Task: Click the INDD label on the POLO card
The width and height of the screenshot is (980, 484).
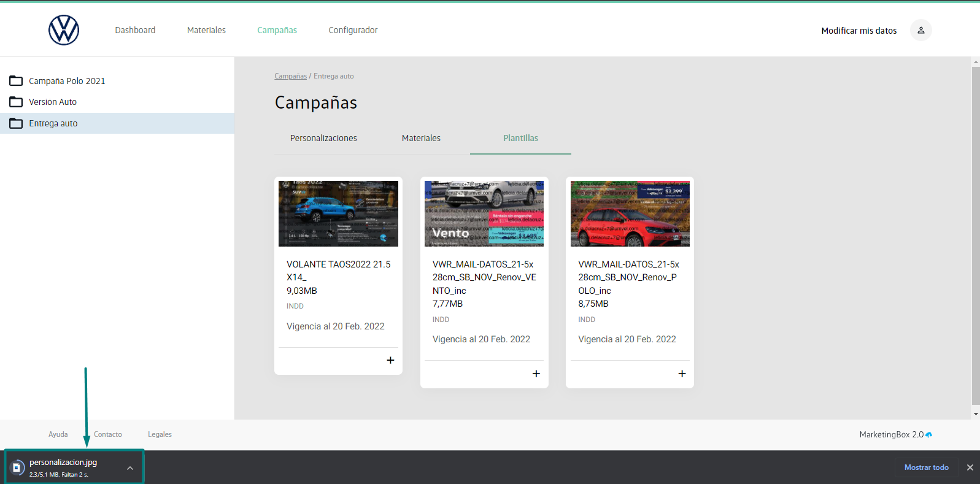Action: click(x=587, y=320)
